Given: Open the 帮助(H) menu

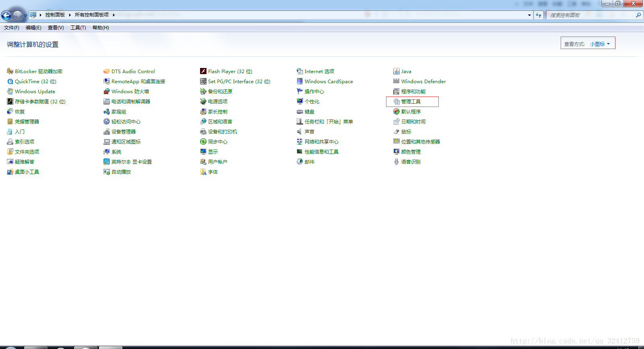Looking at the screenshot, I should pos(101,28).
